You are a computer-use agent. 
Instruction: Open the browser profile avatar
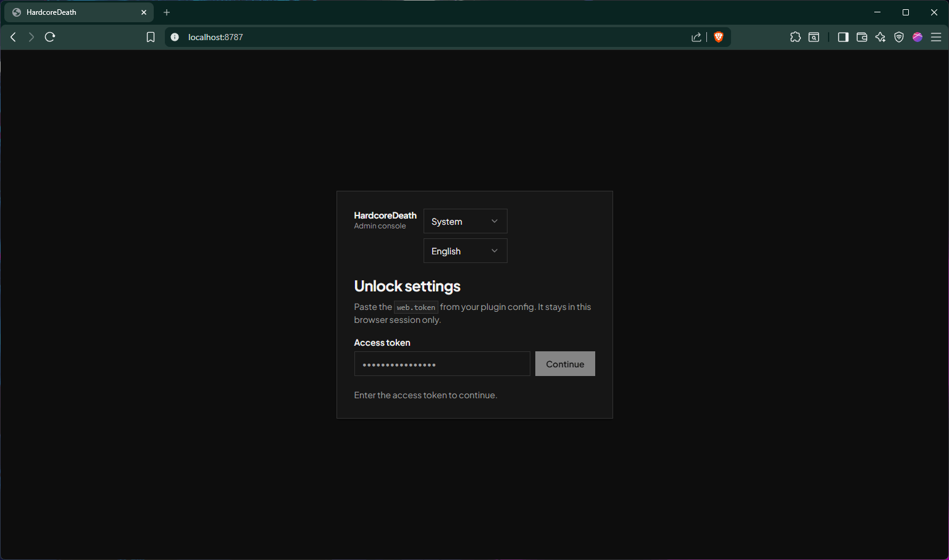click(x=918, y=37)
